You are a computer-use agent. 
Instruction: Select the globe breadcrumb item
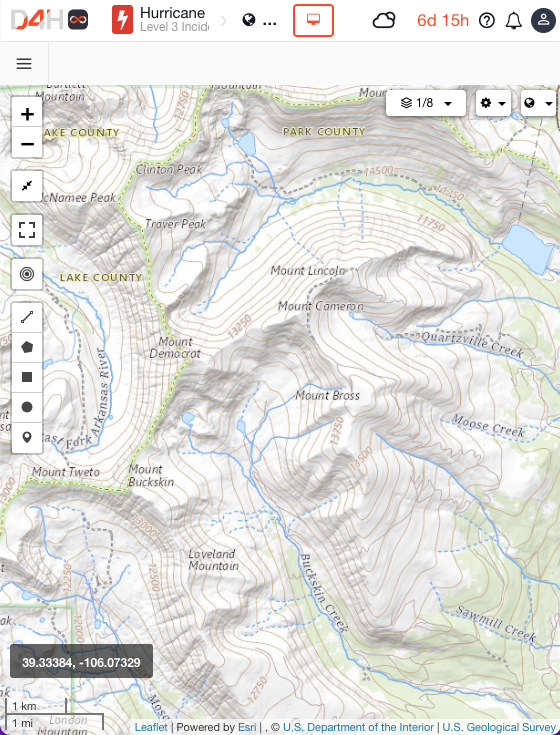tap(249, 20)
